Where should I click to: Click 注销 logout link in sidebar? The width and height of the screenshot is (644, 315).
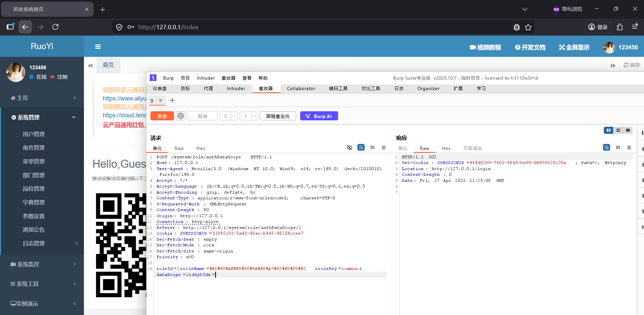point(59,77)
